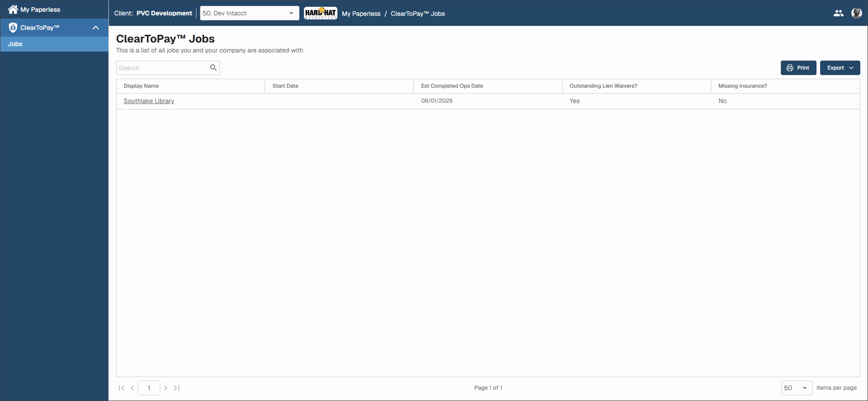Collapse the ClearToPay sidebar section
Image resolution: width=868 pixels, height=401 pixels.
click(96, 28)
